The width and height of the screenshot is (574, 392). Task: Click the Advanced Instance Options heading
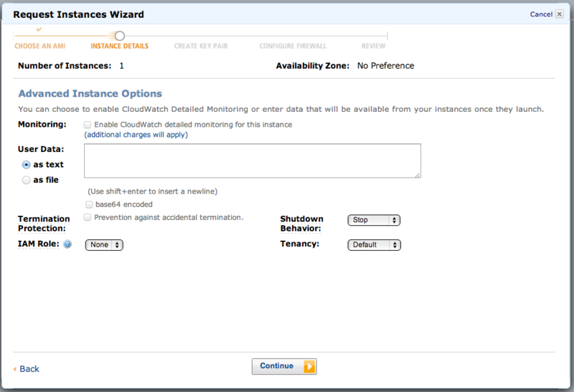(90, 94)
